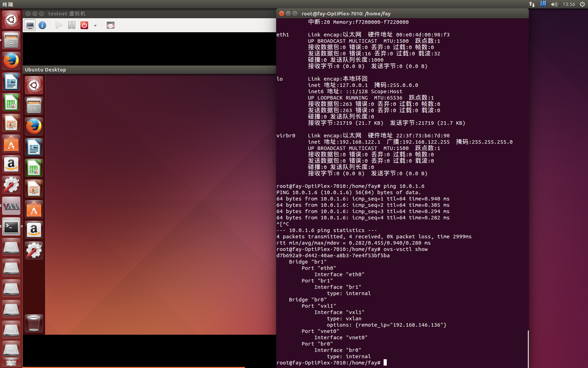
Task: Select Virtual Machine Manager launcher icon
Action: tap(11, 206)
